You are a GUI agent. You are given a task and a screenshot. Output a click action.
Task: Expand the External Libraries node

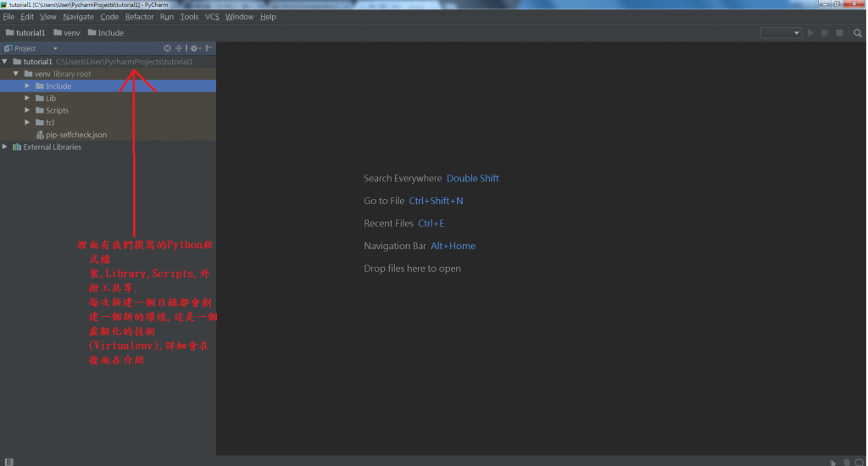click(x=5, y=147)
